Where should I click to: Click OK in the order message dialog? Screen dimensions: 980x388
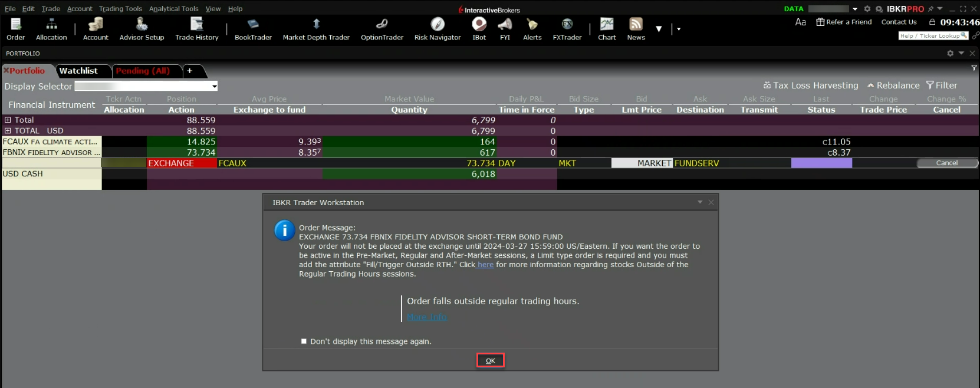491,360
